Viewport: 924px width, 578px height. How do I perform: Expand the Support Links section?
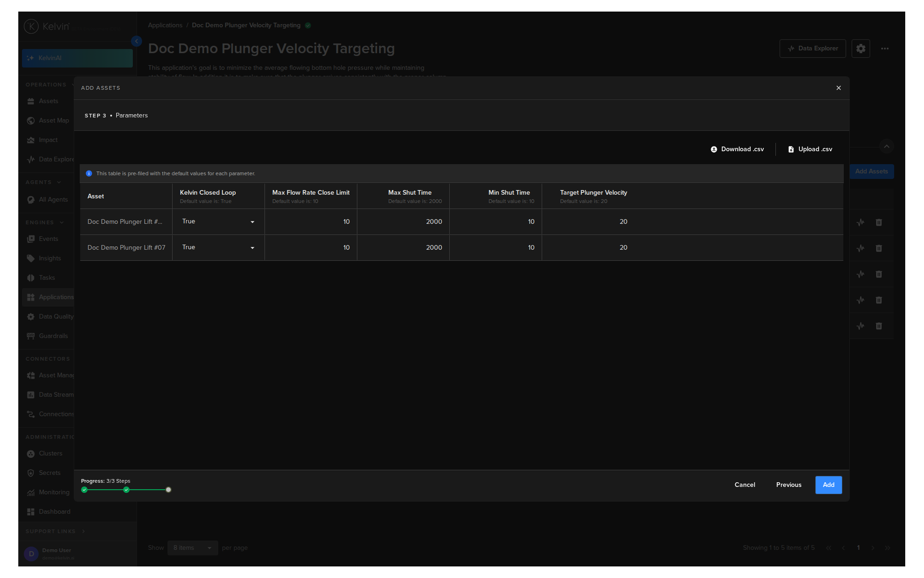pyautogui.click(x=83, y=531)
